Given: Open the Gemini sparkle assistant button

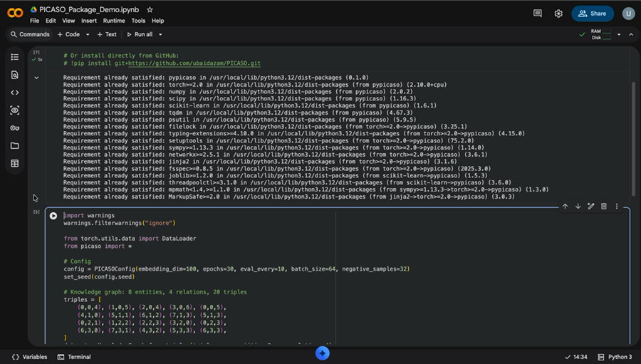Looking at the screenshot, I should [x=323, y=353].
